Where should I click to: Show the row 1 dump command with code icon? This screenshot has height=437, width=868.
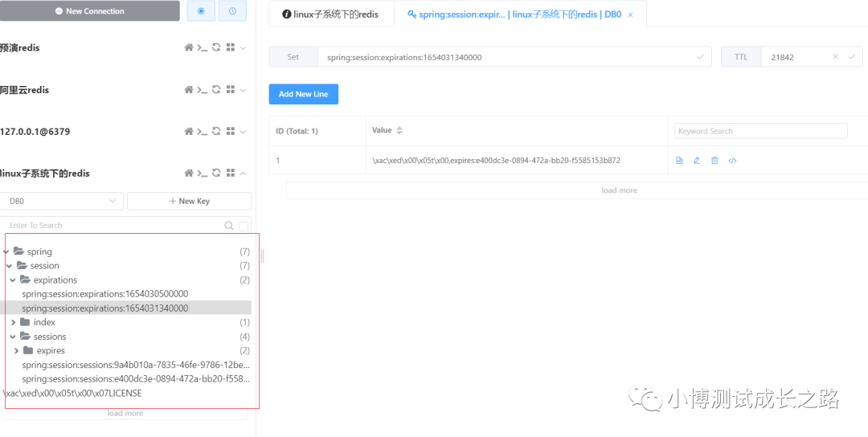coord(732,161)
